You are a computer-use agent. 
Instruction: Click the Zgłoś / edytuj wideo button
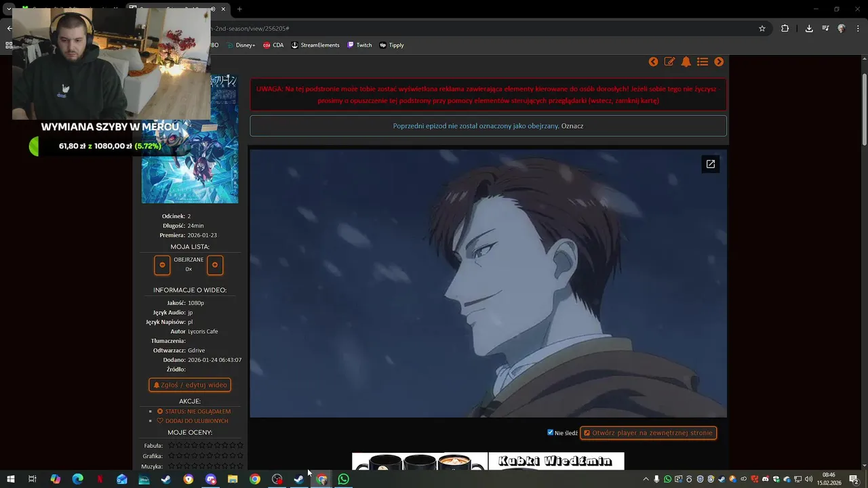click(190, 385)
